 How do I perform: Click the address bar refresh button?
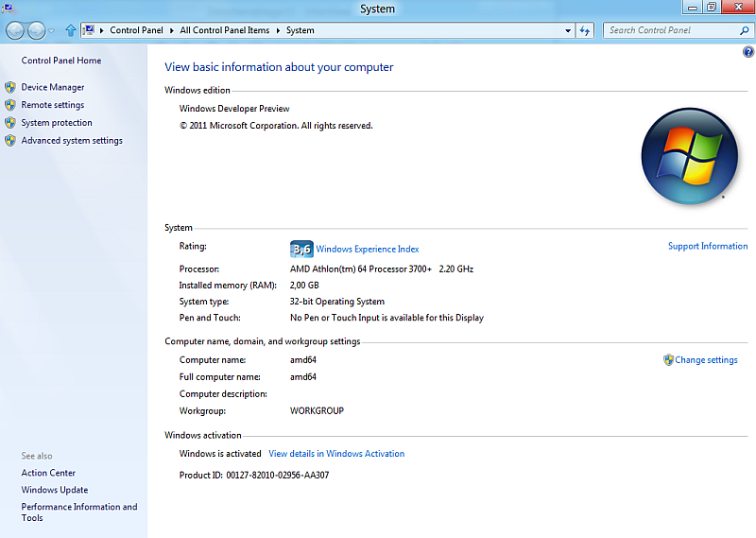coord(585,30)
